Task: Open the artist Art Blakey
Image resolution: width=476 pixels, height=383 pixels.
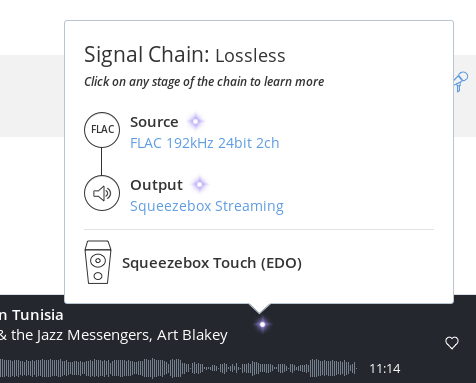Action: [x=192, y=335]
